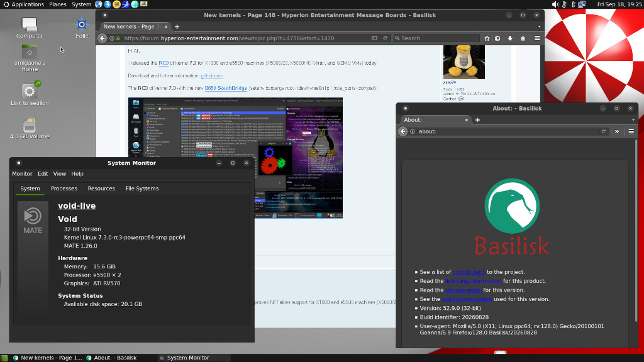644x362 pixels.
Task: Open the Eolie desktop icon
Action: coord(82,28)
